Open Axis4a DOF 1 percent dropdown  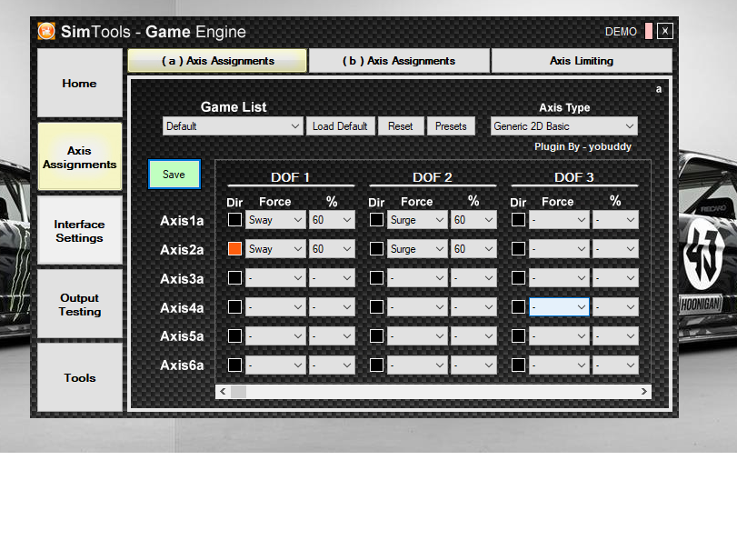pos(332,307)
